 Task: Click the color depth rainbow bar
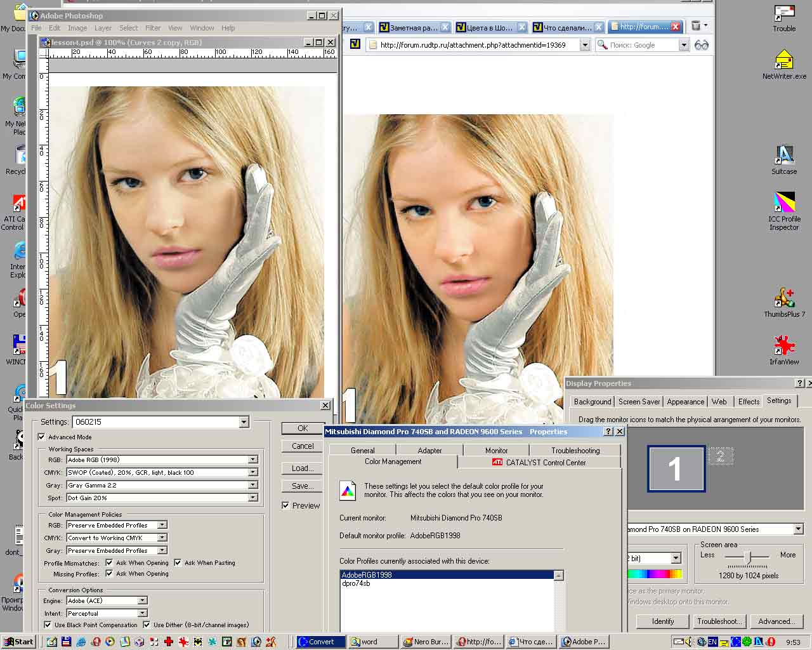pos(655,574)
